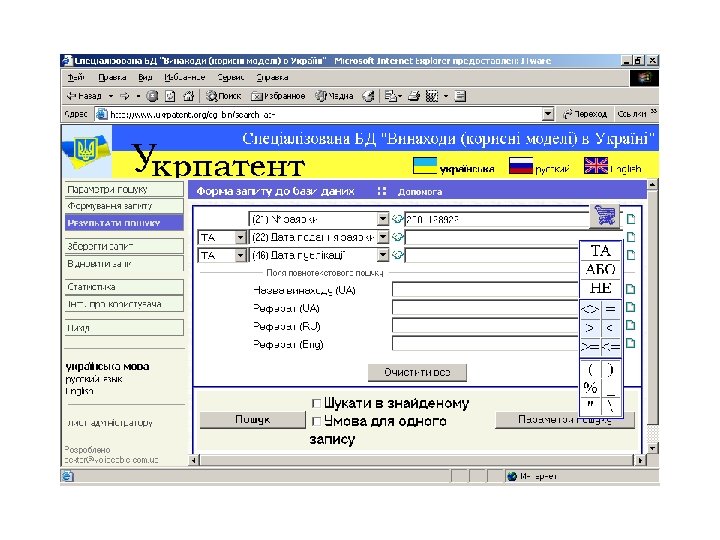Open the (46) publication date field dropdown
Image resolution: width=720 pixels, height=540 pixels.
tap(383, 255)
